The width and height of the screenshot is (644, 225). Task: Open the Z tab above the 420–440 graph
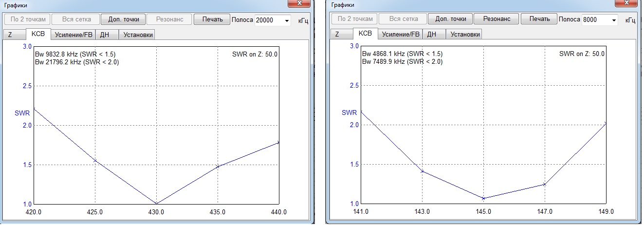coord(10,35)
